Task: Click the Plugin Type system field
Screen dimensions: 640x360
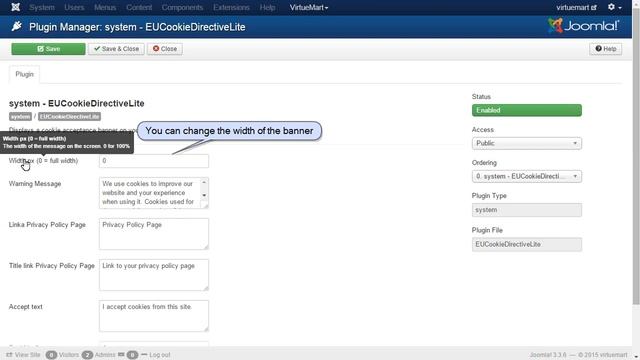Action: (527, 210)
